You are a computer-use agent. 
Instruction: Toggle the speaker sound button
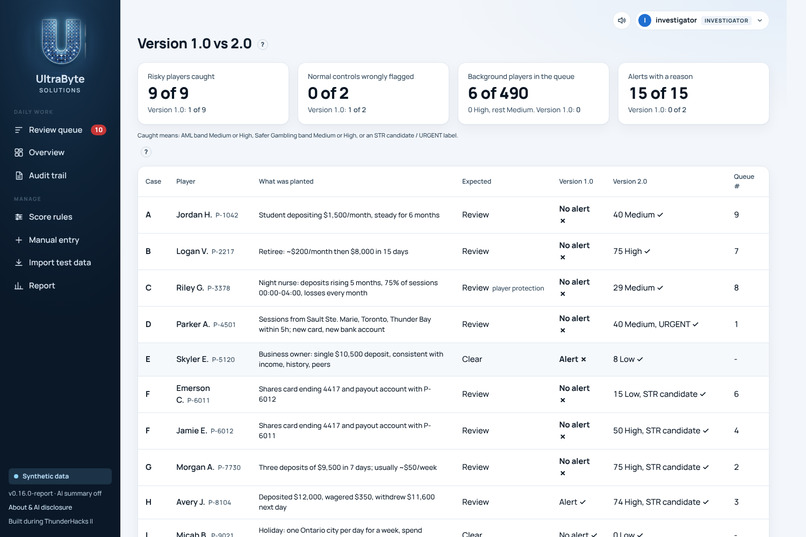(621, 21)
